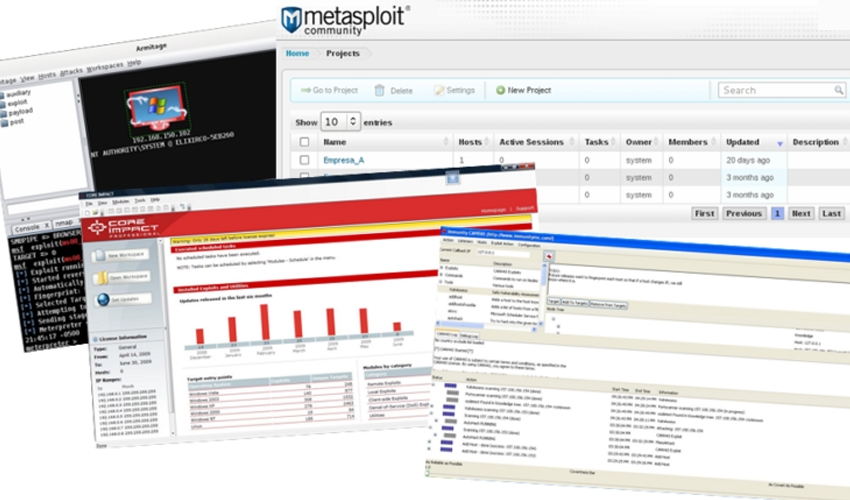Click the Metasploit Community logo

click(x=344, y=20)
